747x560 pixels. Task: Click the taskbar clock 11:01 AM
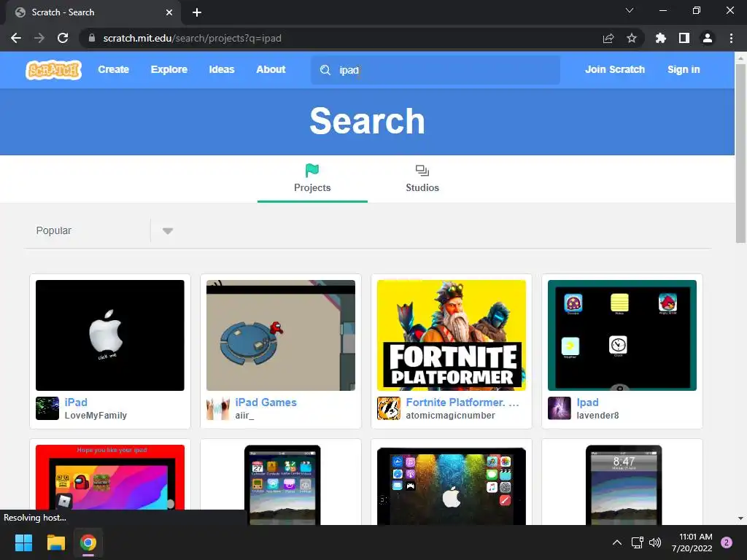point(695,537)
